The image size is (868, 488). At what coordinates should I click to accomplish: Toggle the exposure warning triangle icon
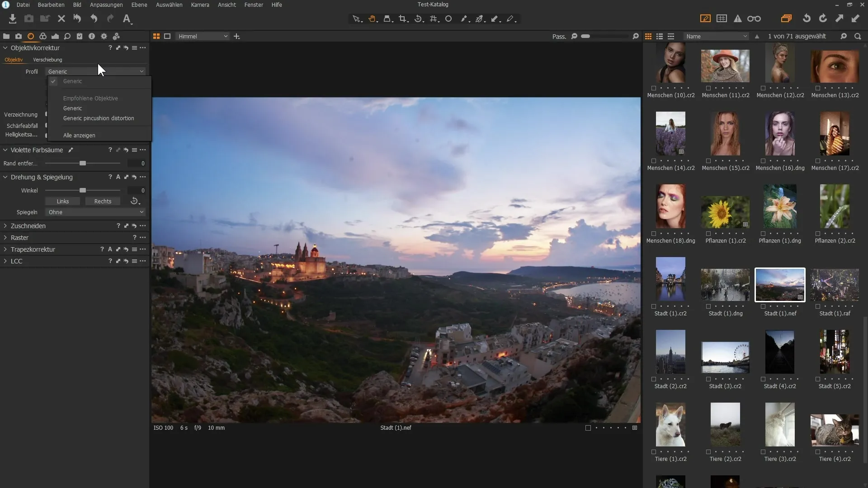[x=738, y=19]
